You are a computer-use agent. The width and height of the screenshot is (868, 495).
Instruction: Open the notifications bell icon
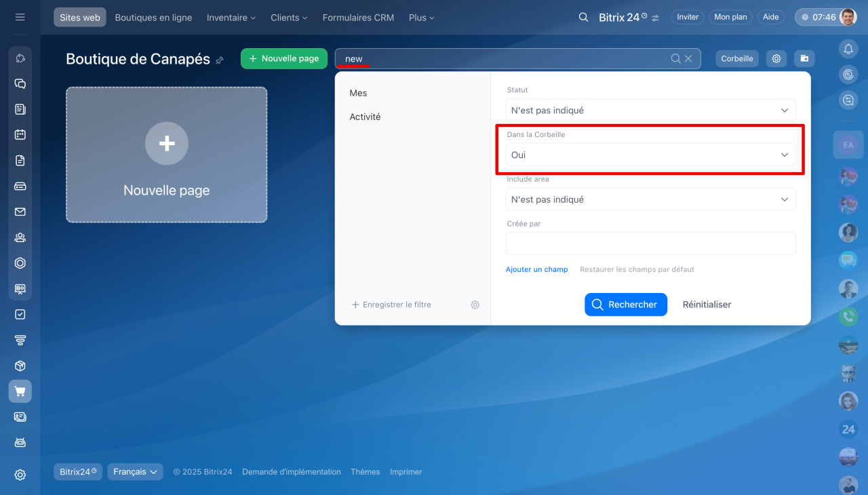tap(848, 49)
